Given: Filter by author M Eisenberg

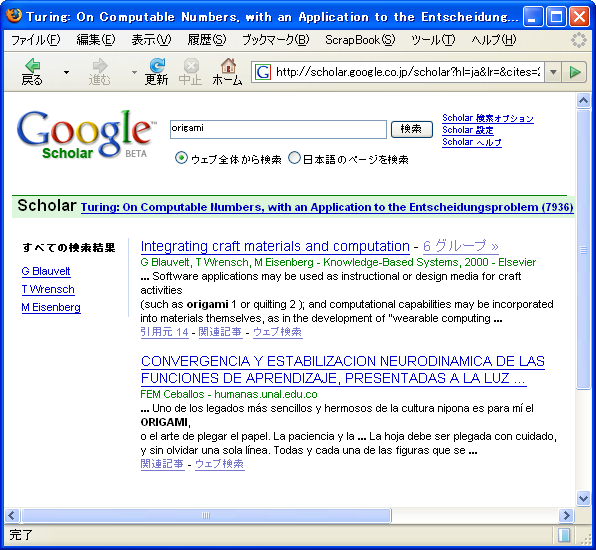Looking at the screenshot, I should coord(51,307).
